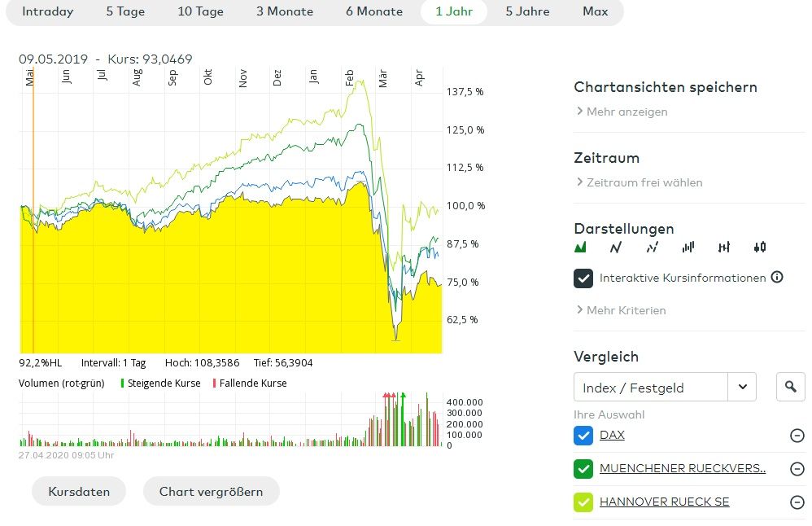
Task: Remove DAX from the comparison list
Action: point(797,436)
